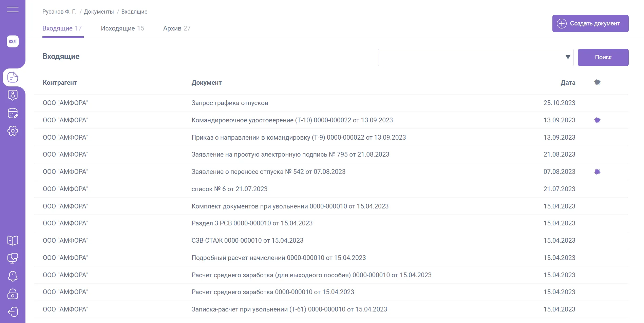Image resolution: width=644 pixels, height=323 pixels.
Task: Open the Запрос графика отпусков document
Action: tap(230, 103)
